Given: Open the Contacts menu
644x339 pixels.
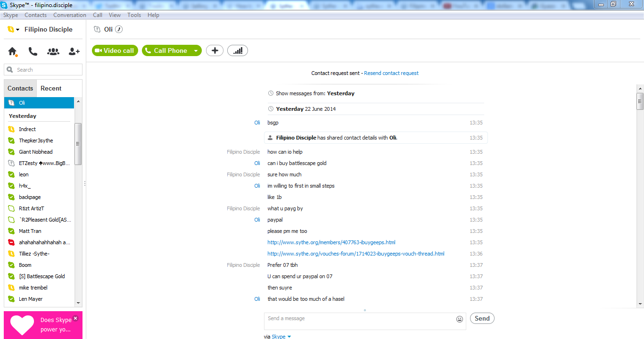Looking at the screenshot, I should point(36,15).
